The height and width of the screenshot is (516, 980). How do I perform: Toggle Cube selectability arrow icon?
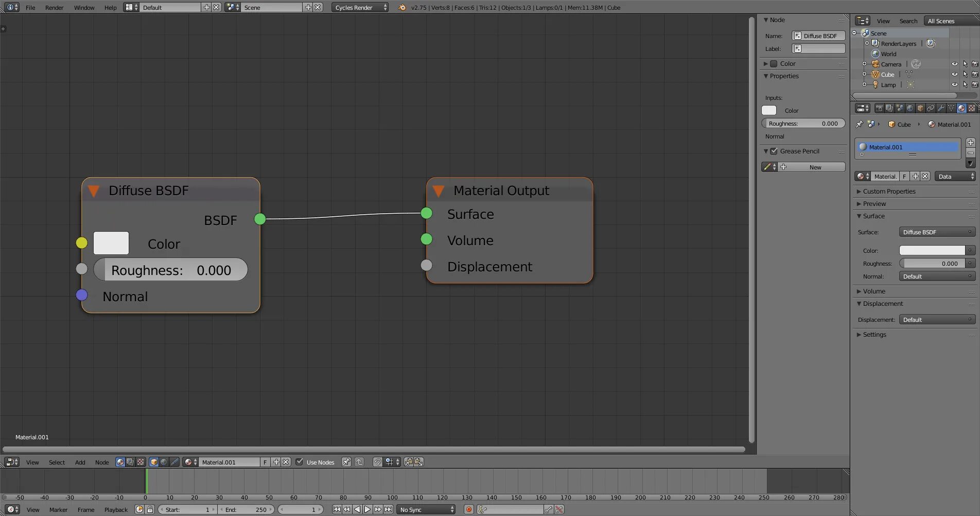coord(965,74)
